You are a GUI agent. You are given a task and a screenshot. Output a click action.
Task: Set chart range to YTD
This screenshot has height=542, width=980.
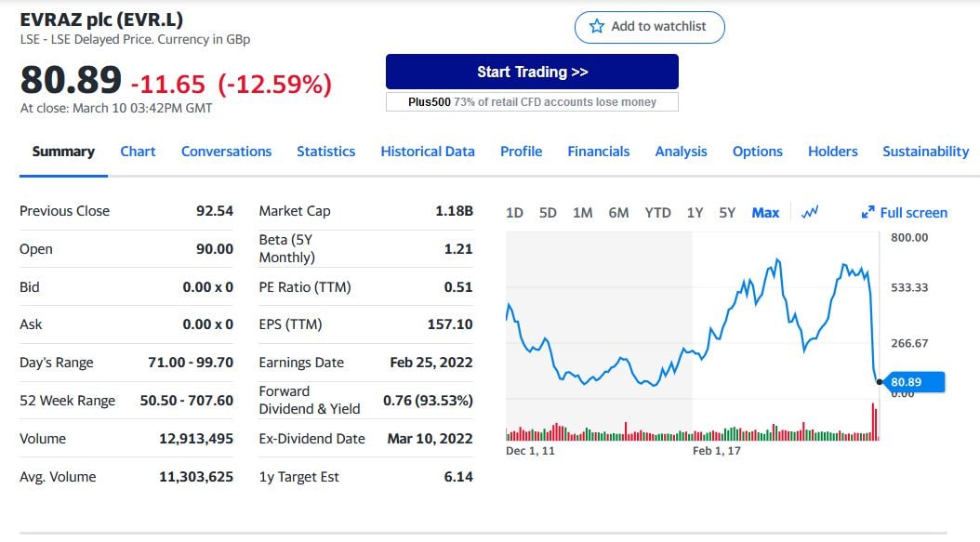(x=657, y=213)
